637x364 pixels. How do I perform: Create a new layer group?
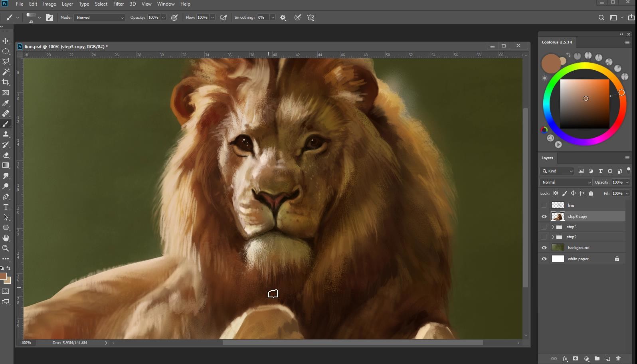(597, 359)
